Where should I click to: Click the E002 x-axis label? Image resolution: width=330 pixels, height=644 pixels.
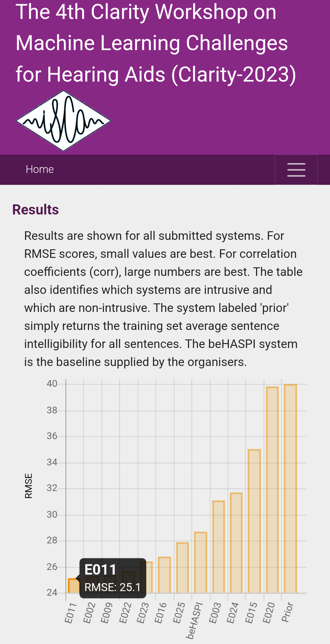point(89,613)
